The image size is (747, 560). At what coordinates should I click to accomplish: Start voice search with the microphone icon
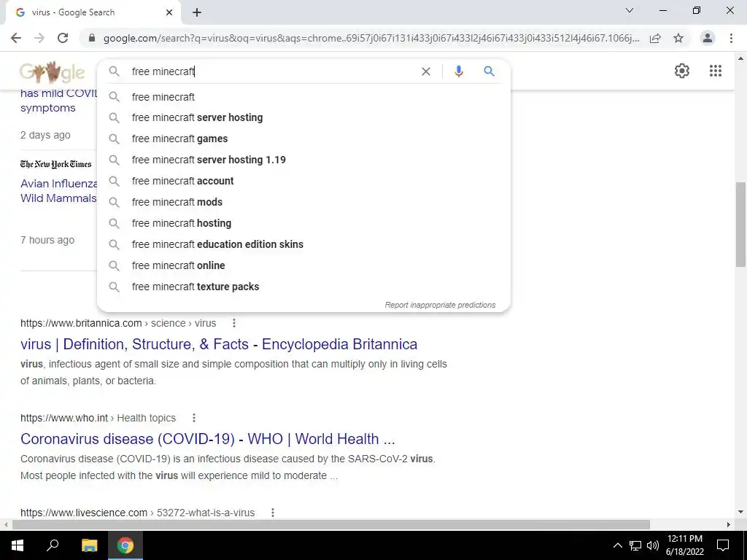pos(458,71)
